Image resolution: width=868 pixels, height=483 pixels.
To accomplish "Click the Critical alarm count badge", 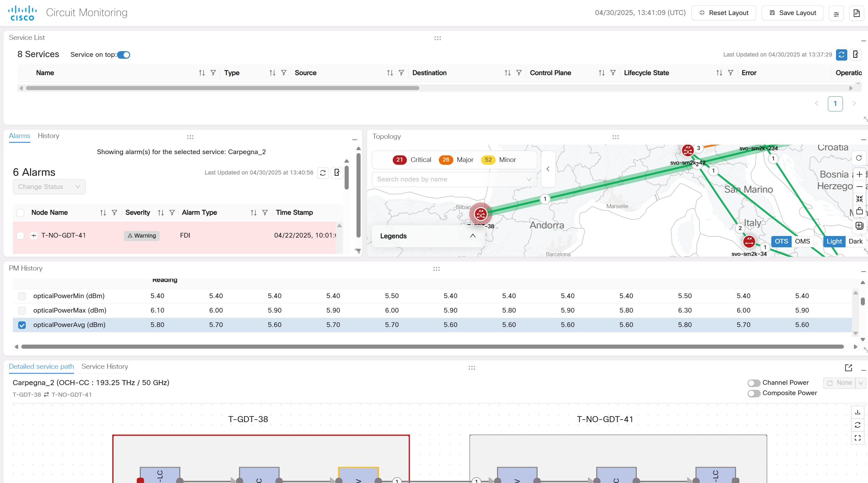I will (400, 160).
